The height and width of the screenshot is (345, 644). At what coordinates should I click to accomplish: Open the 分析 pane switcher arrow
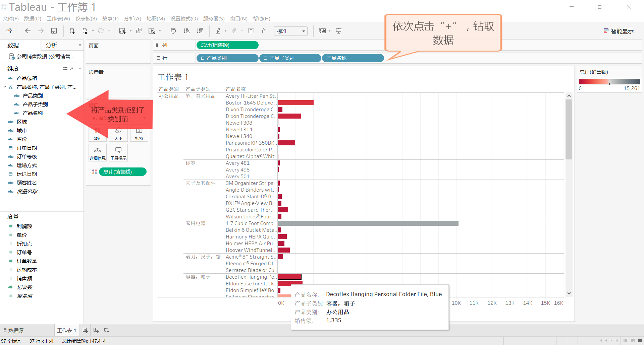[80, 45]
